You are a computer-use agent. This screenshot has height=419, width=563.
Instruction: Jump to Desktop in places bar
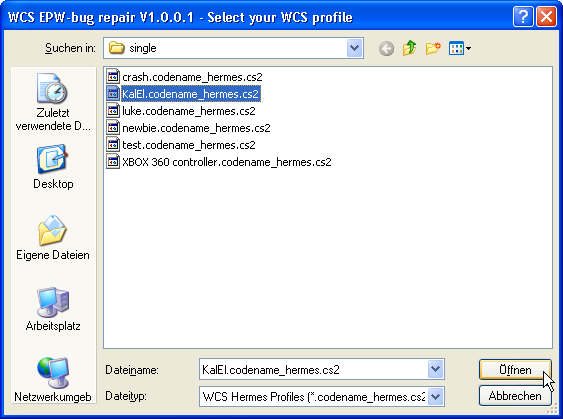[x=53, y=167]
